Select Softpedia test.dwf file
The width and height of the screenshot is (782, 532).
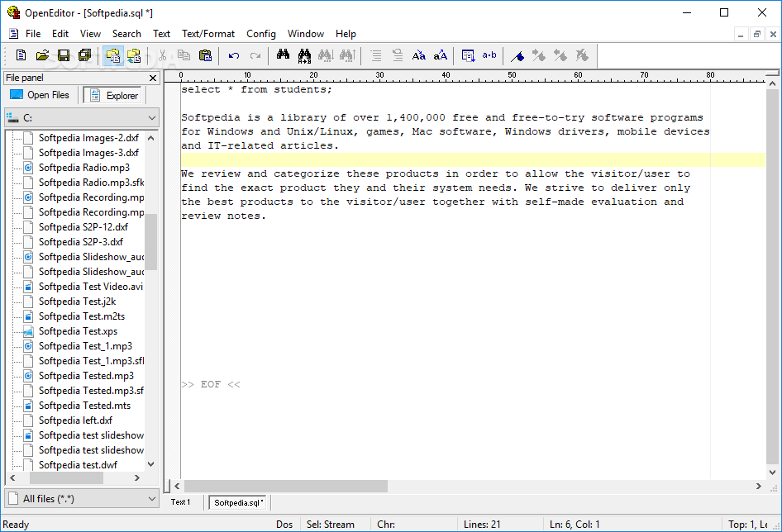78,465
